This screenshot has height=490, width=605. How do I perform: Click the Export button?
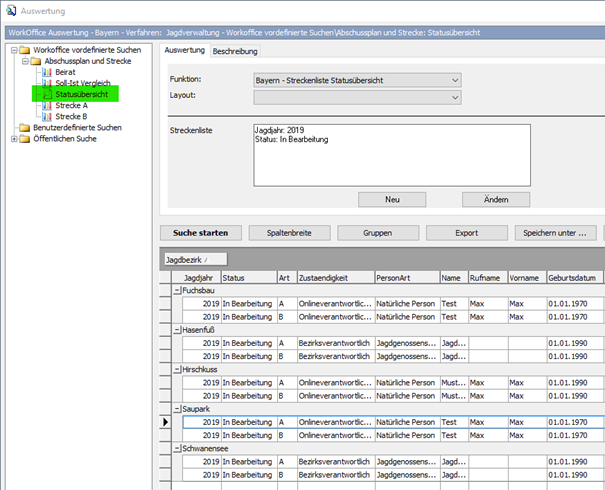[466, 233]
